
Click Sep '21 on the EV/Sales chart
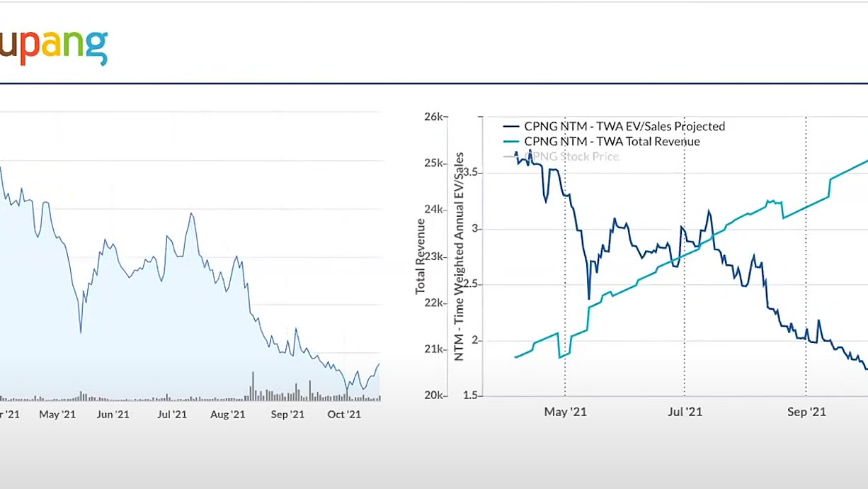tap(808, 412)
